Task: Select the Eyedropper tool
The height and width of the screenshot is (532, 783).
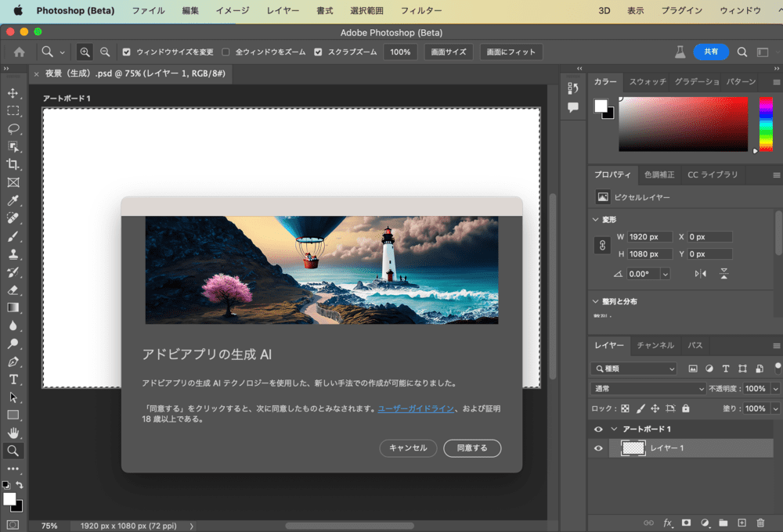Action: pyautogui.click(x=13, y=200)
